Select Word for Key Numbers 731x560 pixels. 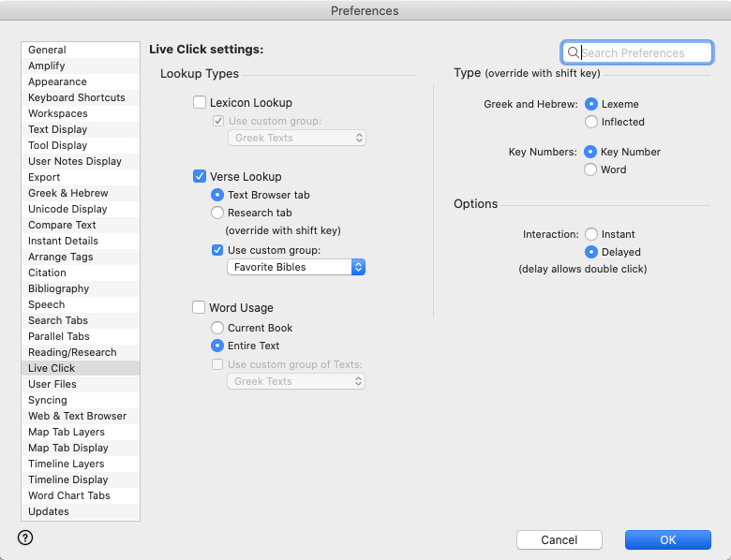(x=591, y=169)
